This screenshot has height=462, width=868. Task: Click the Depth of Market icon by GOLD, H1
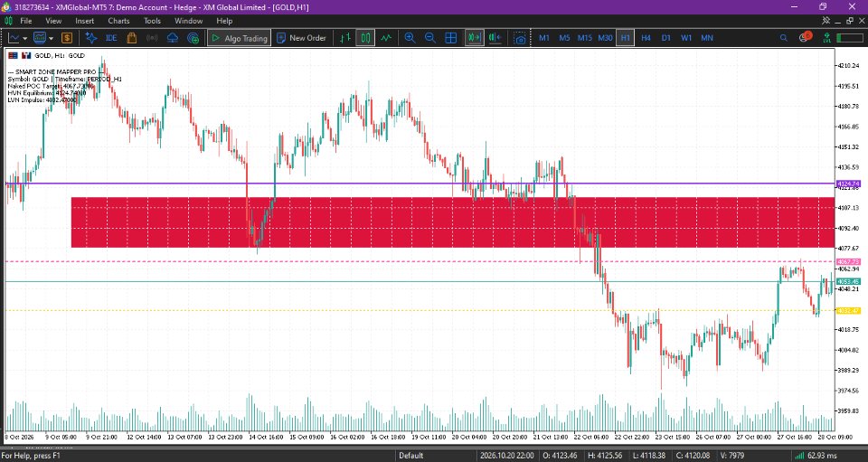coord(26,55)
